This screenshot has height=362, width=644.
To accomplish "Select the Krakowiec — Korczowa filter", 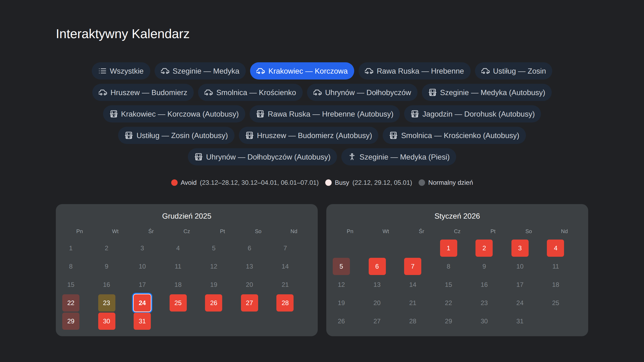I will 302,71.
